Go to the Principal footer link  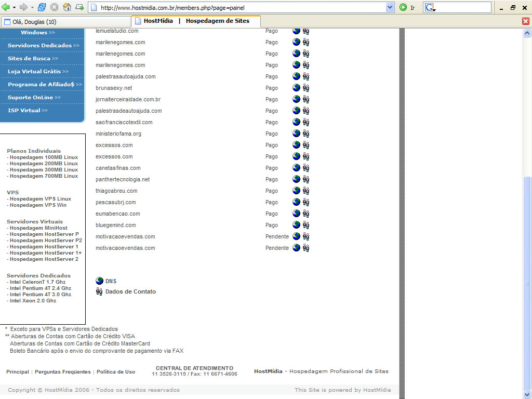pos(18,372)
